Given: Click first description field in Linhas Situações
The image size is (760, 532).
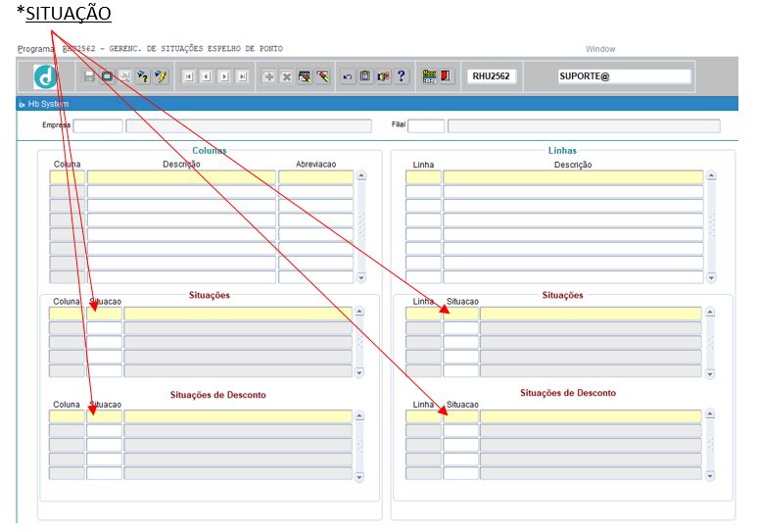Looking at the screenshot, I should pyautogui.click(x=591, y=314).
